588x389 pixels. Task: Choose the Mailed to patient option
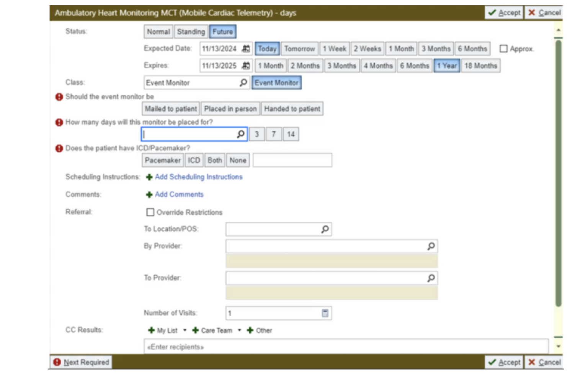point(171,109)
